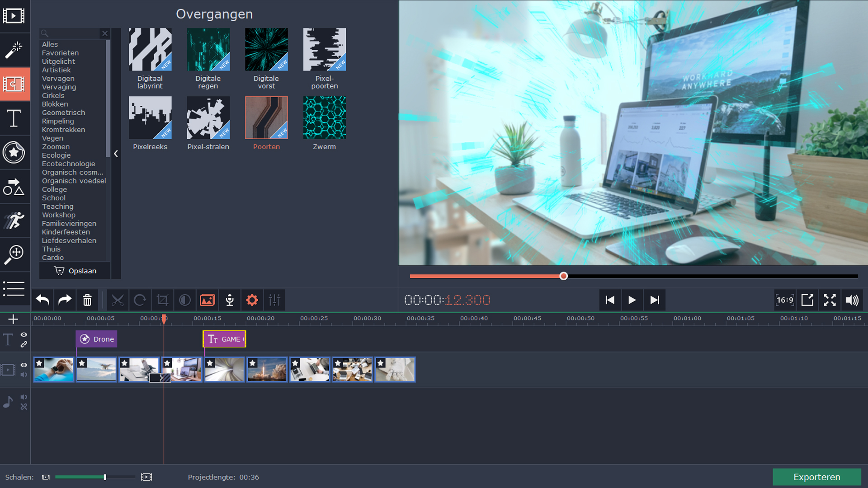Open the Stickers star icon tab
This screenshot has width=868, height=488.
(14, 152)
